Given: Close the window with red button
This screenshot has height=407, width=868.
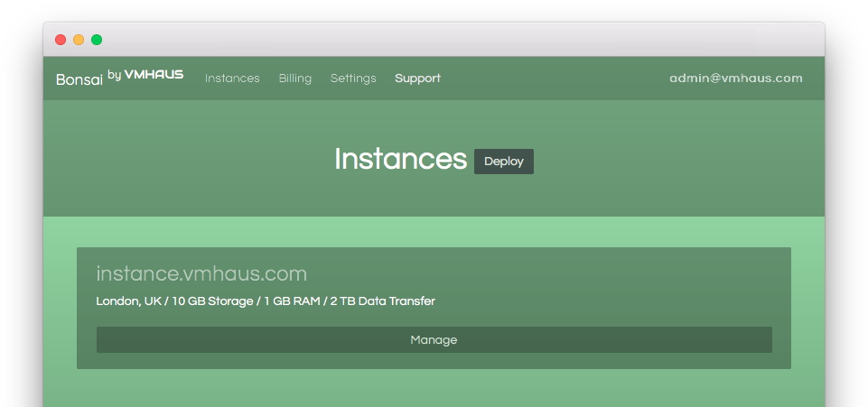Looking at the screenshot, I should pyautogui.click(x=61, y=40).
